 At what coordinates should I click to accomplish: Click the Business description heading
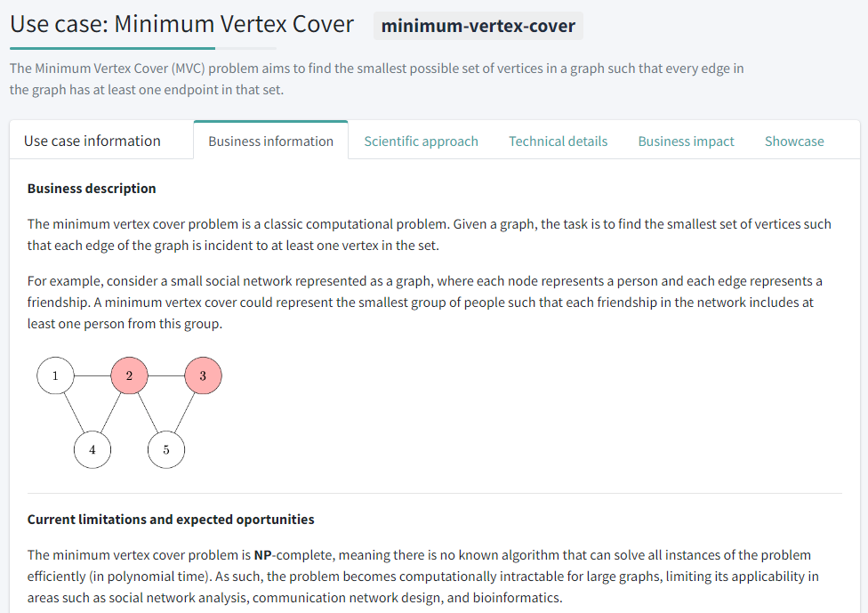tap(92, 188)
